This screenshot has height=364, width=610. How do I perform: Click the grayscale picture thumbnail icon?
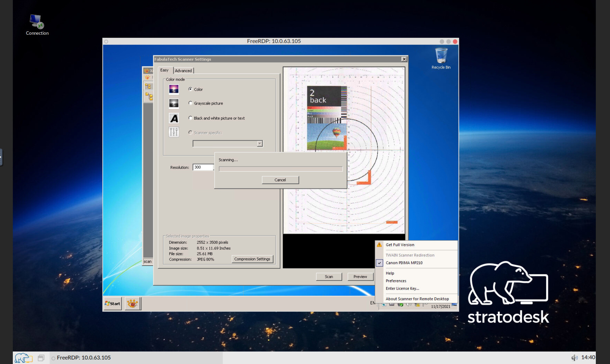click(173, 103)
